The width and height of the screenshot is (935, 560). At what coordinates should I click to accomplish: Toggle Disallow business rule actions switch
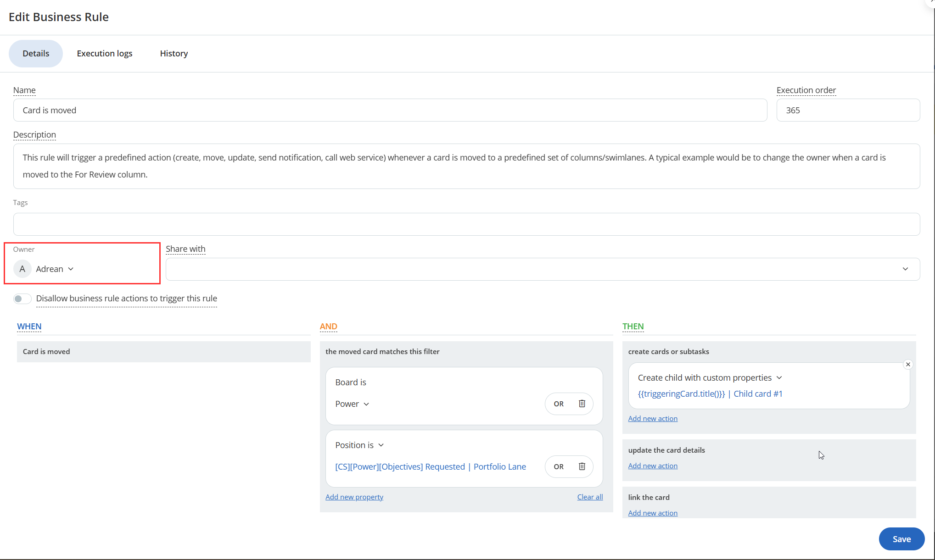coord(22,299)
